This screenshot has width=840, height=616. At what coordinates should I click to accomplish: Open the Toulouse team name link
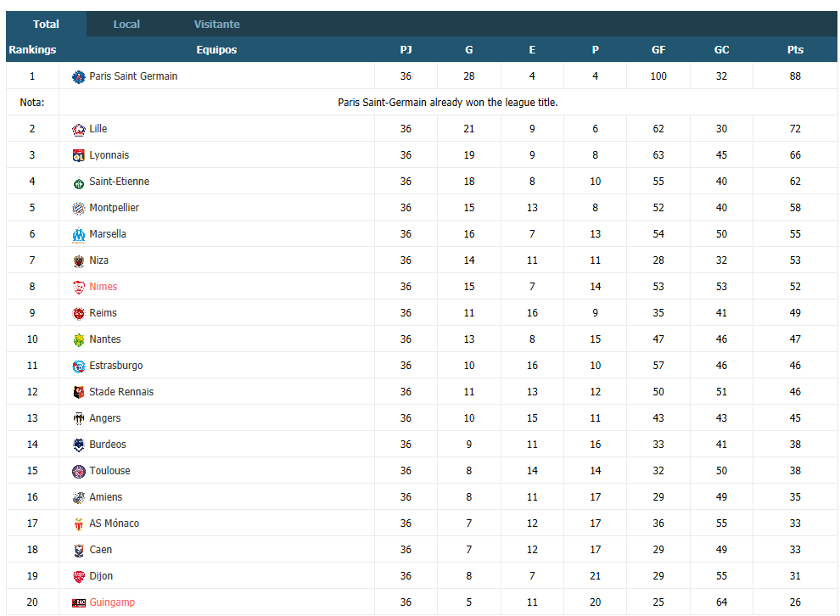tap(109, 471)
